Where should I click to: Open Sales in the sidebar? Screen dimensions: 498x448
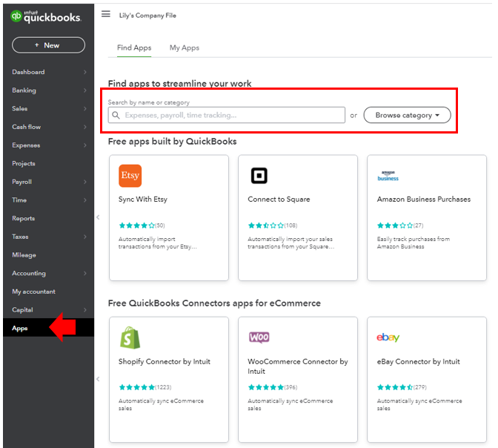point(20,109)
